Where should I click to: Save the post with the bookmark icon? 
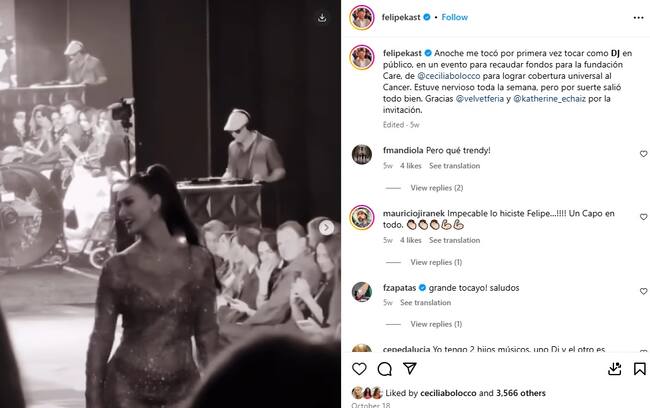(639, 369)
